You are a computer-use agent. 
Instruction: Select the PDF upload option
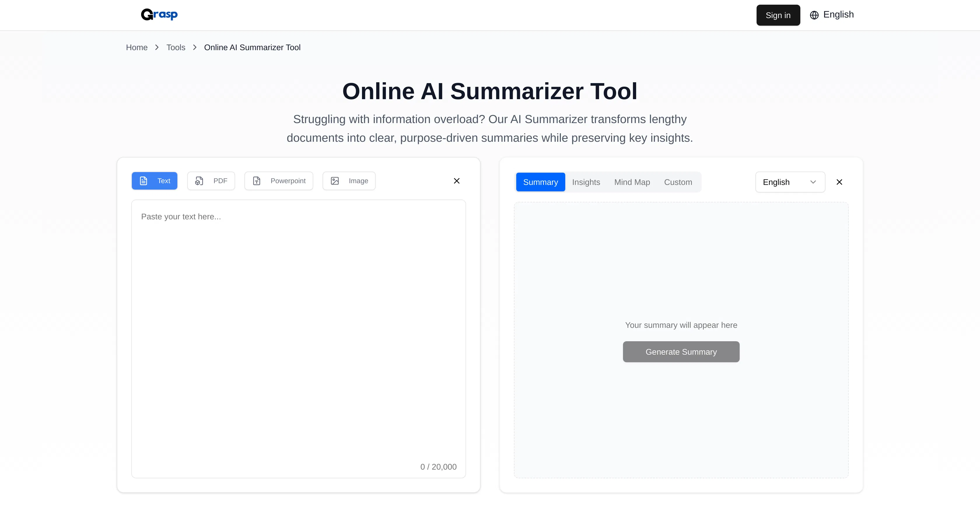(x=211, y=181)
